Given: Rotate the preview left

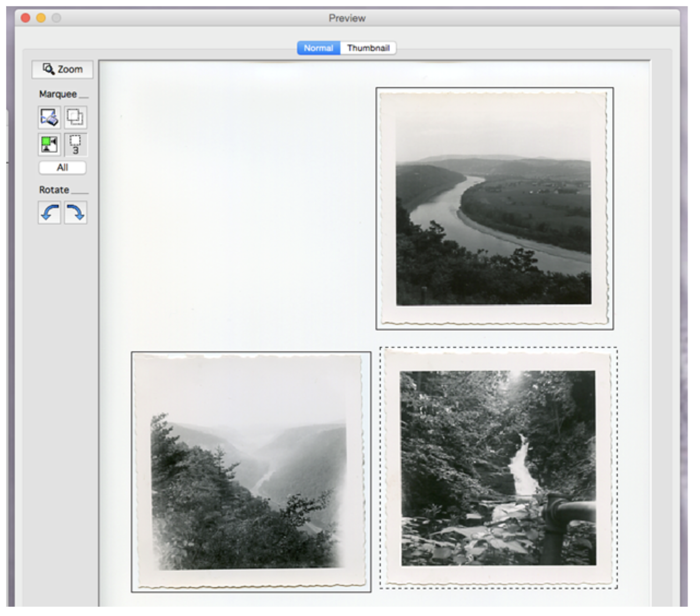Looking at the screenshot, I should click(49, 212).
